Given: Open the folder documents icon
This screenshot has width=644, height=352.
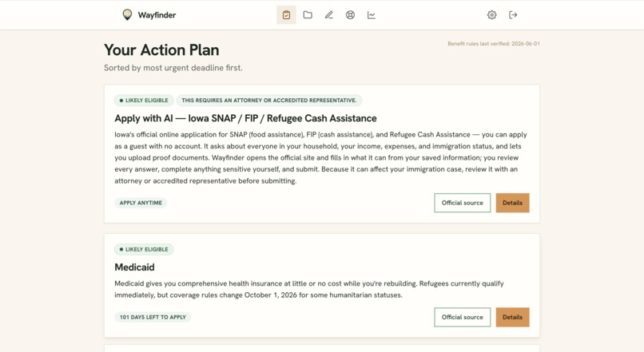Looking at the screenshot, I should coord(308,15).
